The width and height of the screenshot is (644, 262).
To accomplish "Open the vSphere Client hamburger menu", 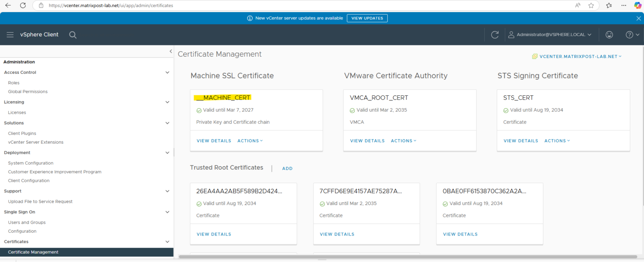I will (10, 35).
